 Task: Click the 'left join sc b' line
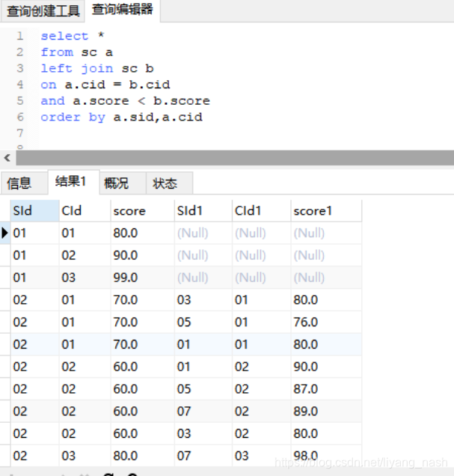click(97, 68)
